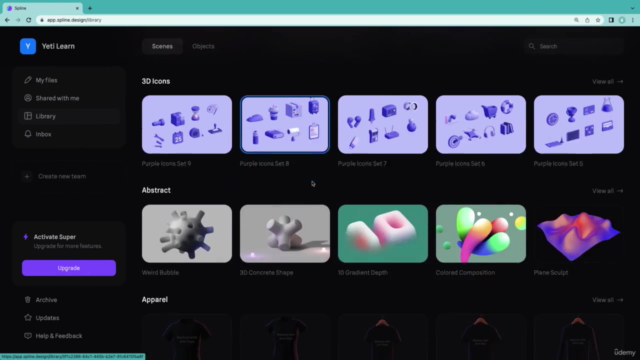Open the Weird Bubble scene thumbnail
This screenshot has height=360, width=640.
[x=187, y=233]
